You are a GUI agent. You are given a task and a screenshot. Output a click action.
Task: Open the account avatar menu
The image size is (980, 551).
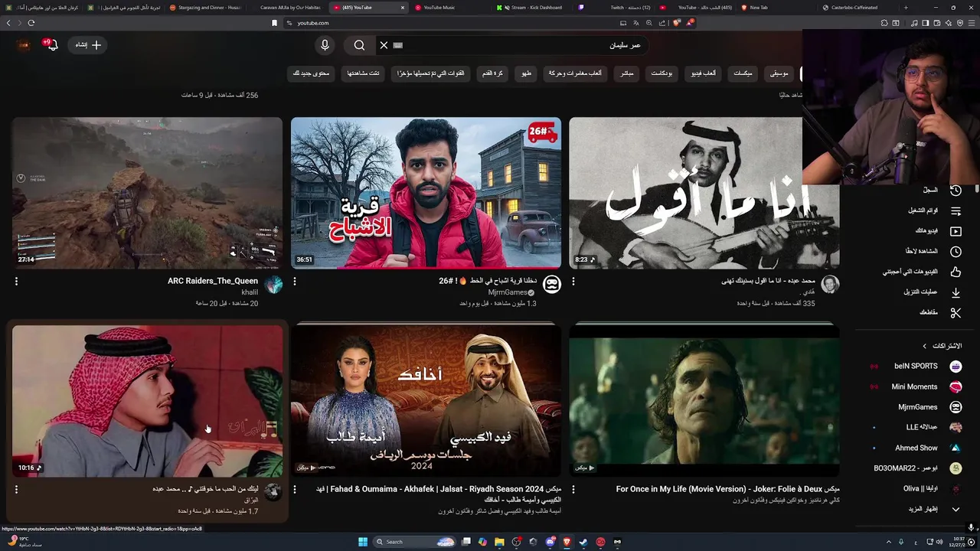pyautogui.click(x=24, y=45)
